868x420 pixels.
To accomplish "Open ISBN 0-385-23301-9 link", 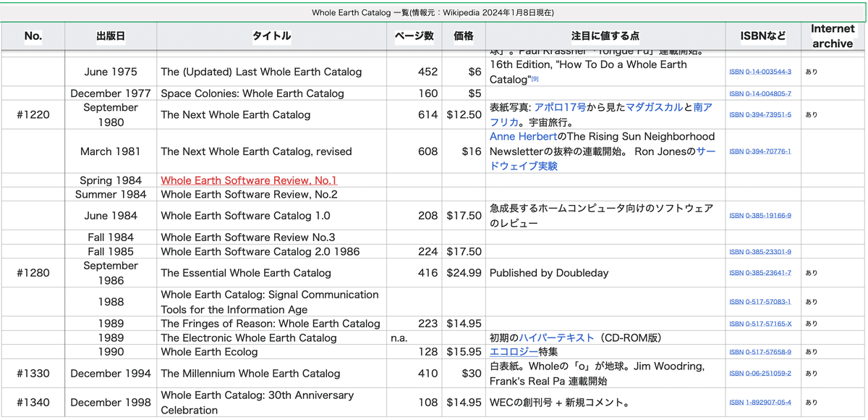I will tap(760, 252).
